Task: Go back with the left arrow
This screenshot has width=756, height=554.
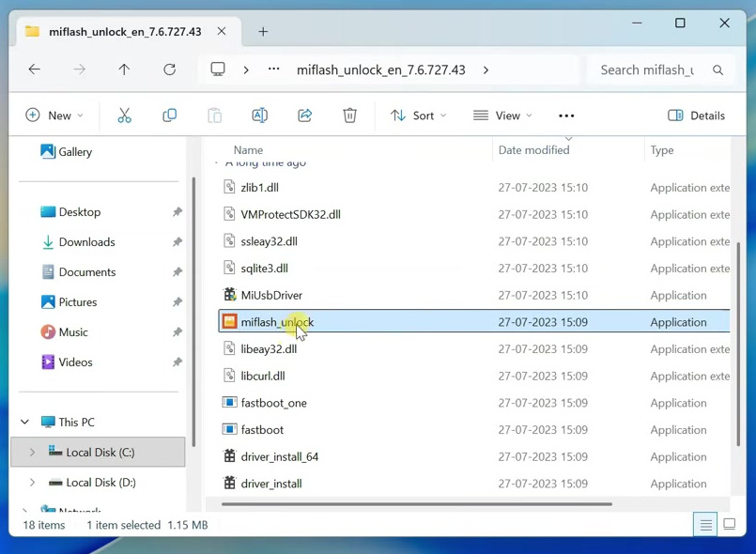Action: [34, 69]
